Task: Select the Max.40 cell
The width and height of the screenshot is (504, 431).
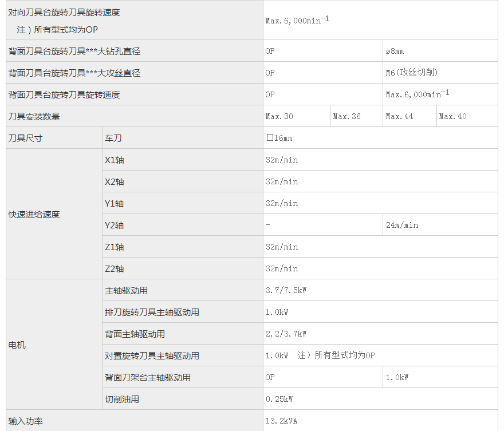Action: point(453,116)
